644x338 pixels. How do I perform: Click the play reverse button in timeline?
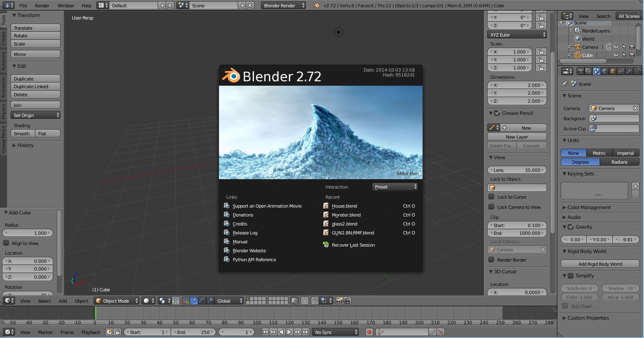point(281,332)
